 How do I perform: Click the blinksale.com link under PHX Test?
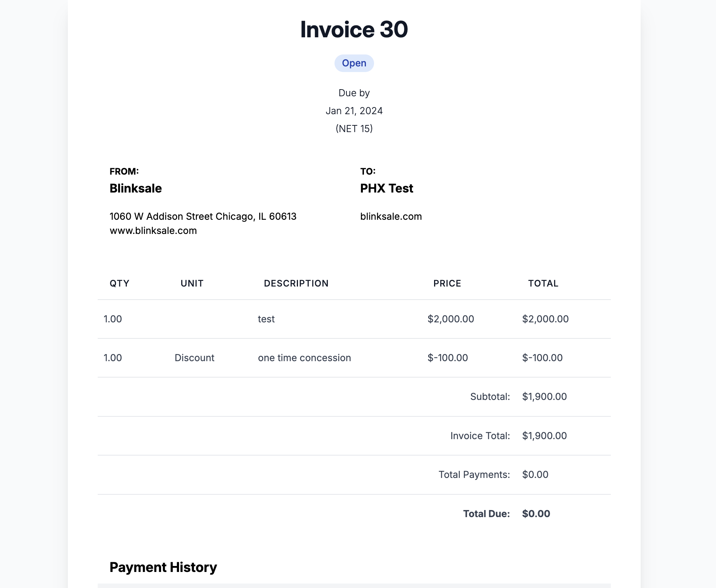pos(391,216)
